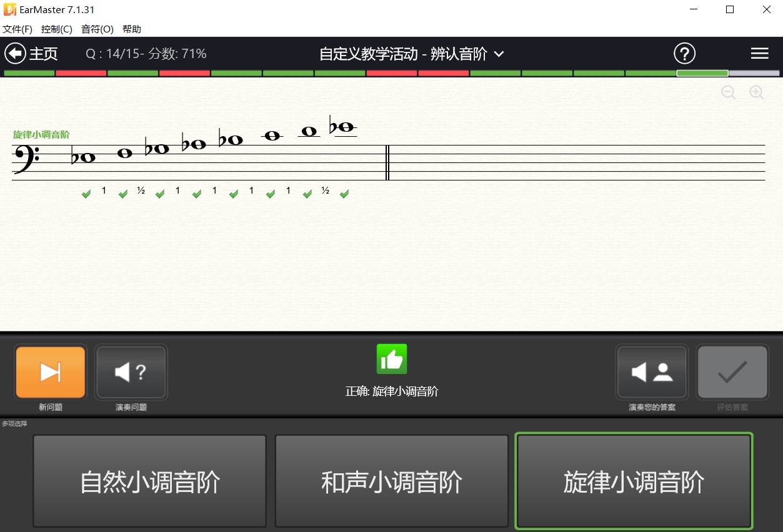Choose the 和声小调音阶 answer button
This screenshot has width=783, height=532.
[x=392, y=481]
